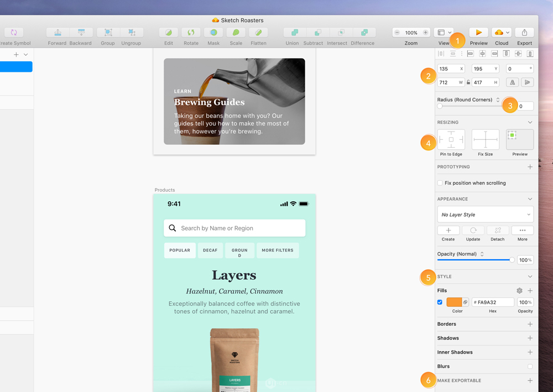The height and width of the screenshot is (392, 553).
Task: Apply the Intersect boolean operation
Action: click(x=341, y=33)
